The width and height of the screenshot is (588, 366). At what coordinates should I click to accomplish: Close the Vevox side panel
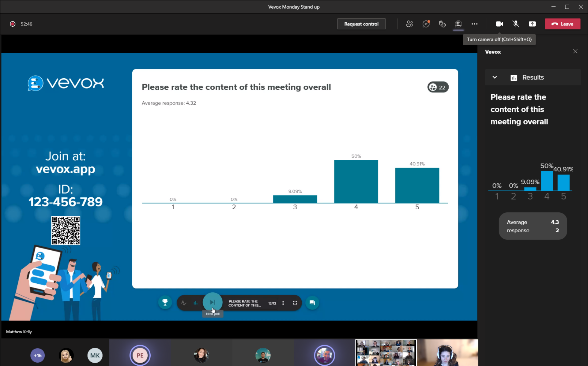pos(575,51)
